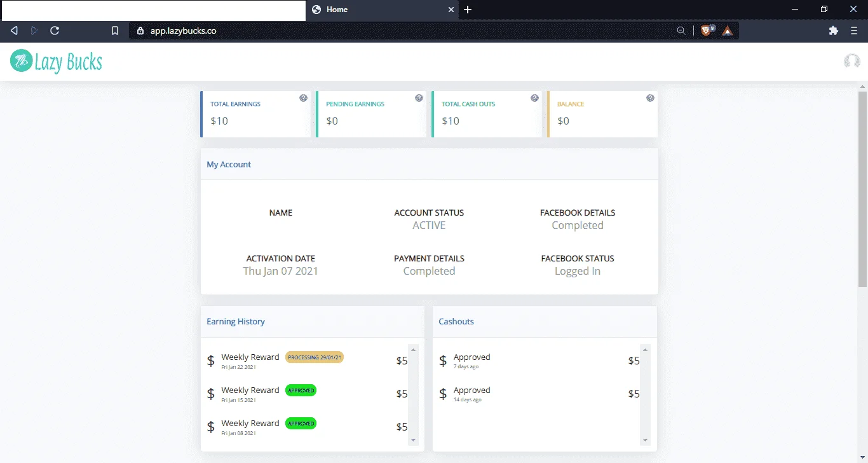Click the Pending Earnings help icon
868x463 pixels.
(419, 98)
